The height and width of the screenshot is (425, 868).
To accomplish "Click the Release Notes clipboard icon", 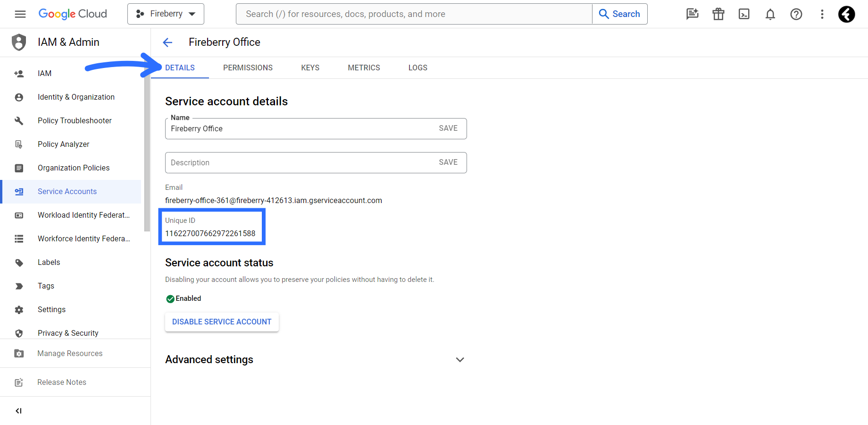I will coord(19,382).
